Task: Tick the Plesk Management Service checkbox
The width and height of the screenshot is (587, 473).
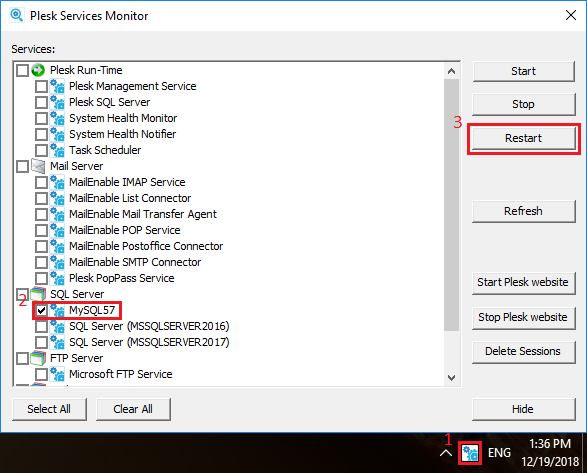Action: point(41,86)
